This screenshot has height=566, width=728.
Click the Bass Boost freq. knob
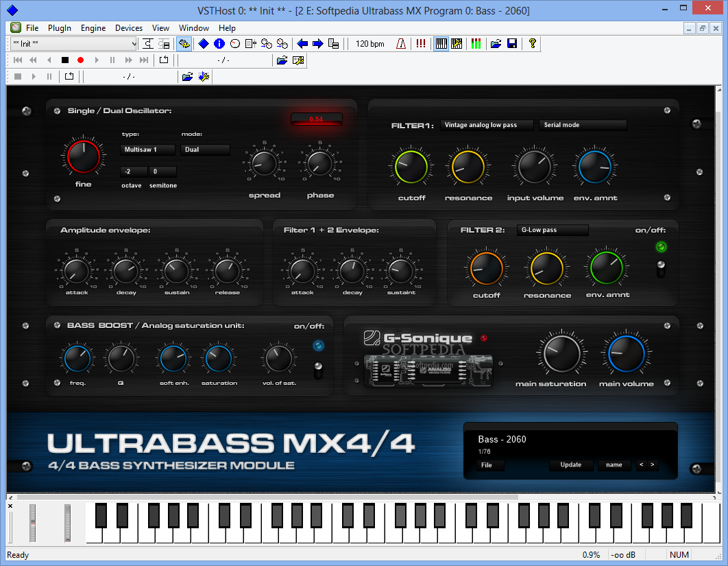pyautogui.click(x=77, y=359)
